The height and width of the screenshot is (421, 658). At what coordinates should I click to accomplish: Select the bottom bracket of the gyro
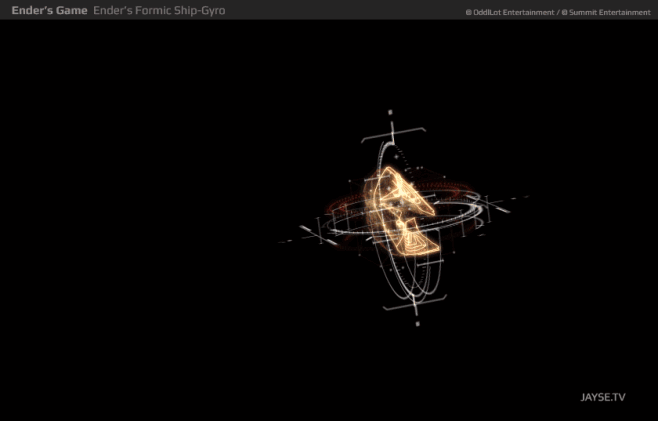[x=415, y=303]
